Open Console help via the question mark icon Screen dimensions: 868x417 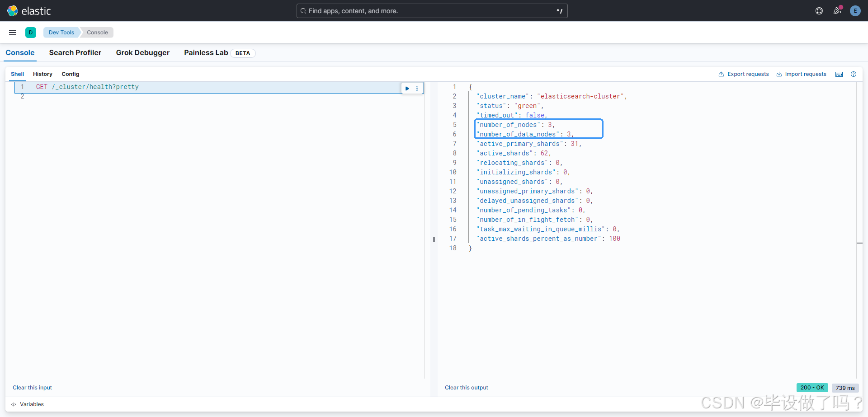[x=854, y=74]
